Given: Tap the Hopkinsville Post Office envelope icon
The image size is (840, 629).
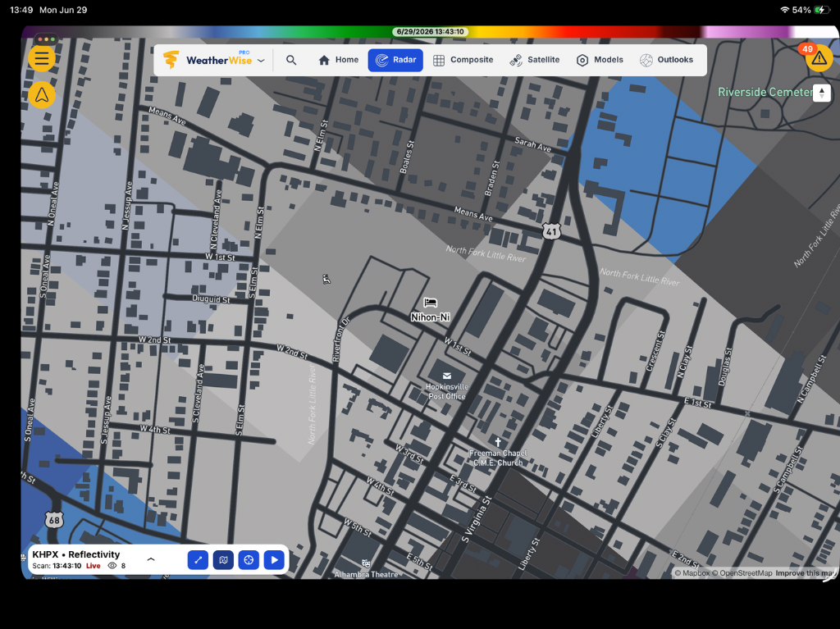Looking at the screenshot, I should pyautogui.click(x=447, y=376).
